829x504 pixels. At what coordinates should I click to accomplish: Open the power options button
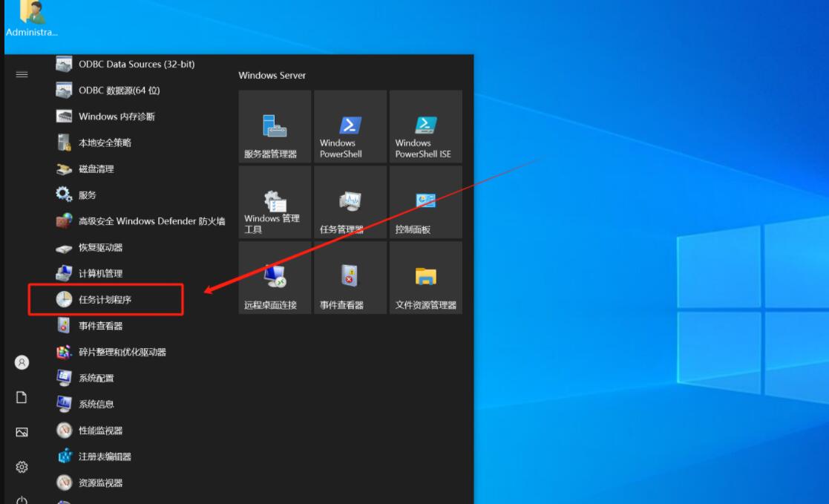coord(22,500)
